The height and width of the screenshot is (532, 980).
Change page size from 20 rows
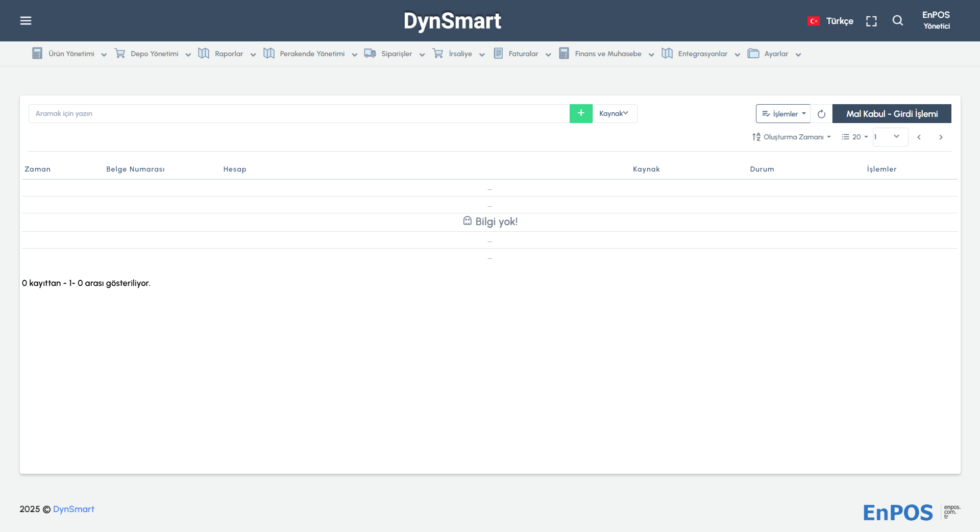pos(855,137)
